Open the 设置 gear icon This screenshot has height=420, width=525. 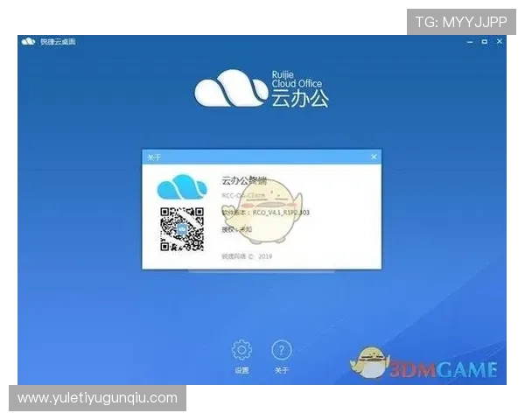(241, 351)
